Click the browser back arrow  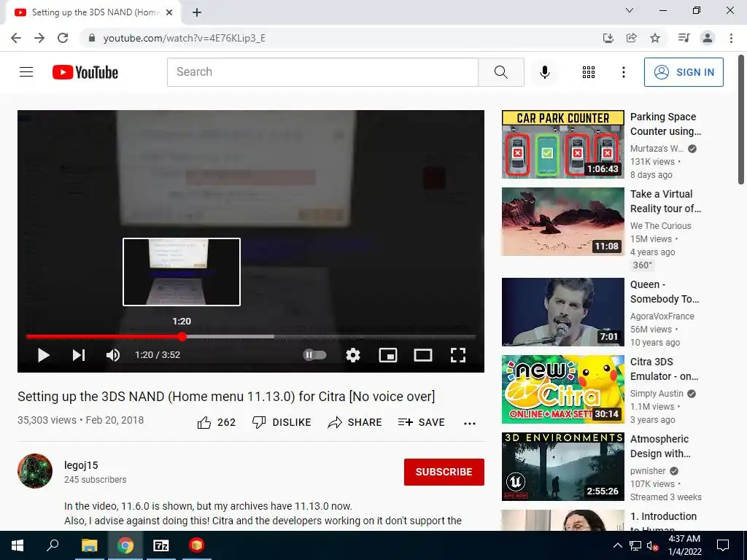click(16, 38)
